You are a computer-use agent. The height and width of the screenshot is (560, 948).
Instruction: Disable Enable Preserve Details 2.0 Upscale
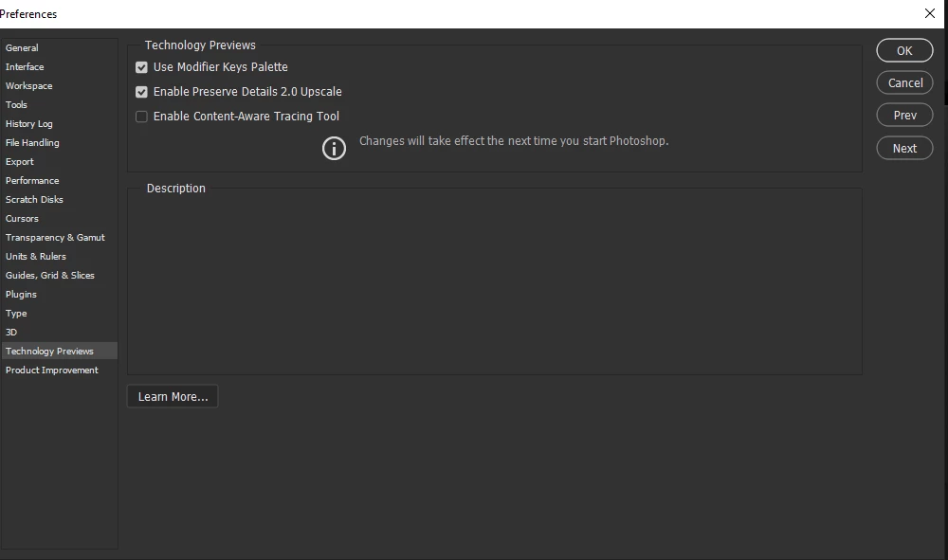pyautogui.click(x=141, y=92)
